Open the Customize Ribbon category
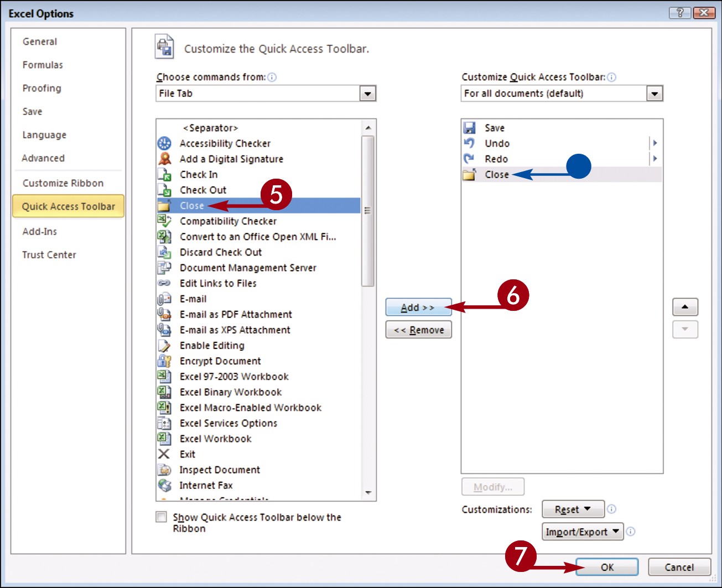Screen dimensions: 722x588 click(63, 183)
